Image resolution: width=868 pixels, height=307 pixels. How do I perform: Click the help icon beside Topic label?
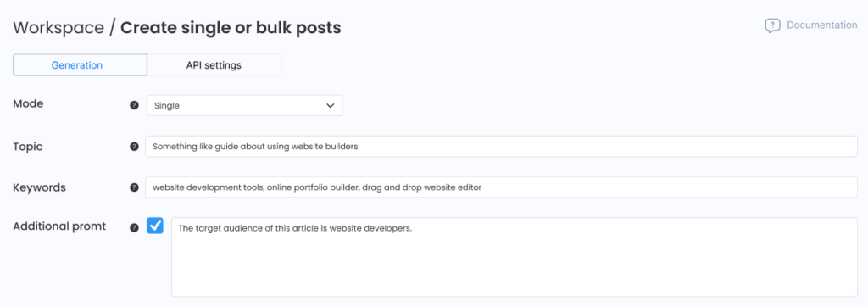click(134, 147)
